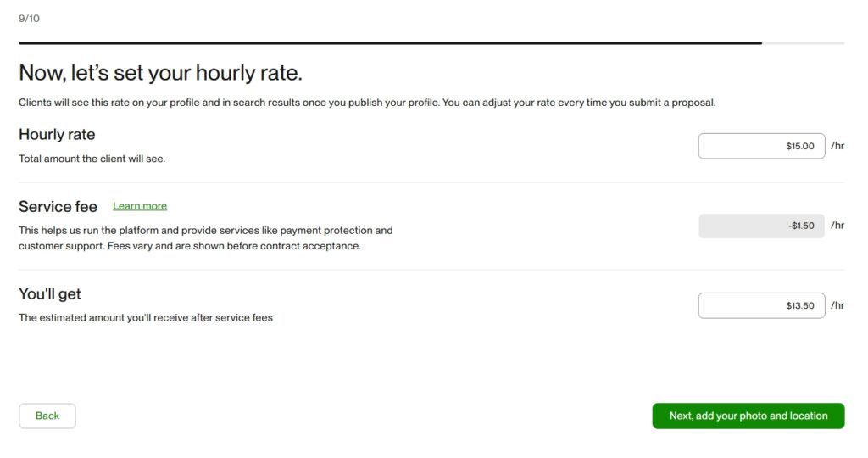Click the service fee description paragraph
This screenshot has width=868, height=458.
[x=206, y=238]
